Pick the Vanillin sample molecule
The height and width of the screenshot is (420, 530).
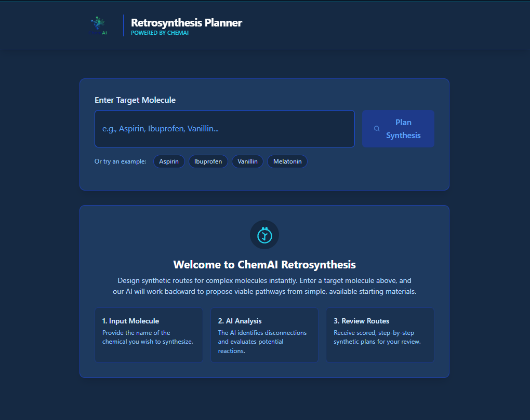(247, 161)
